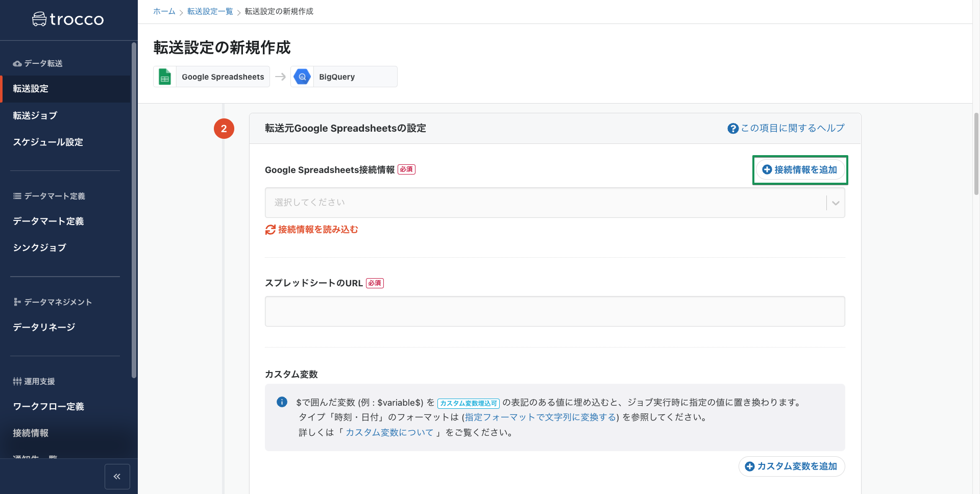Open カスタム変数について link
The image size is (980, 494).
(x=389, y=433)
